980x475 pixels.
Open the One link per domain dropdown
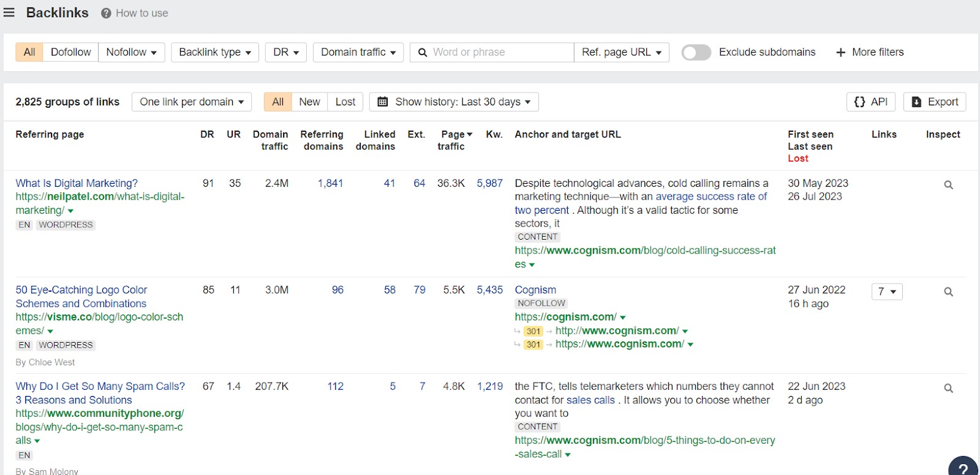click(x=192, y=102)
